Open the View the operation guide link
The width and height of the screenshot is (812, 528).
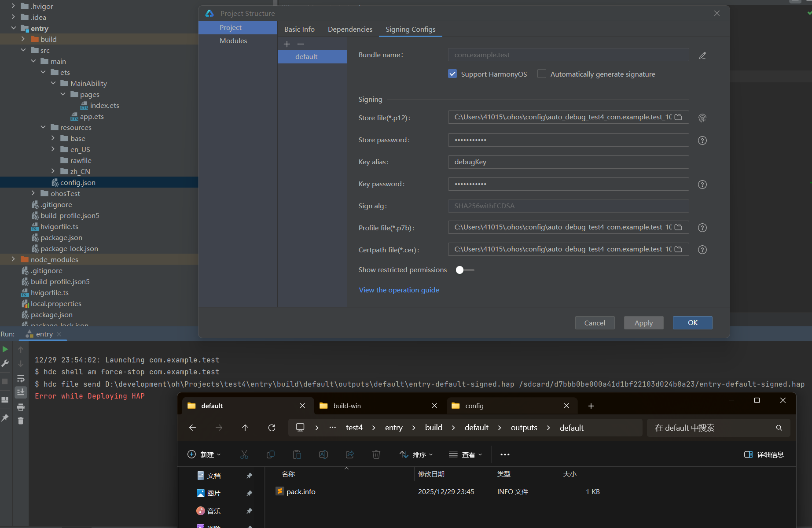[x=399, y=290]
